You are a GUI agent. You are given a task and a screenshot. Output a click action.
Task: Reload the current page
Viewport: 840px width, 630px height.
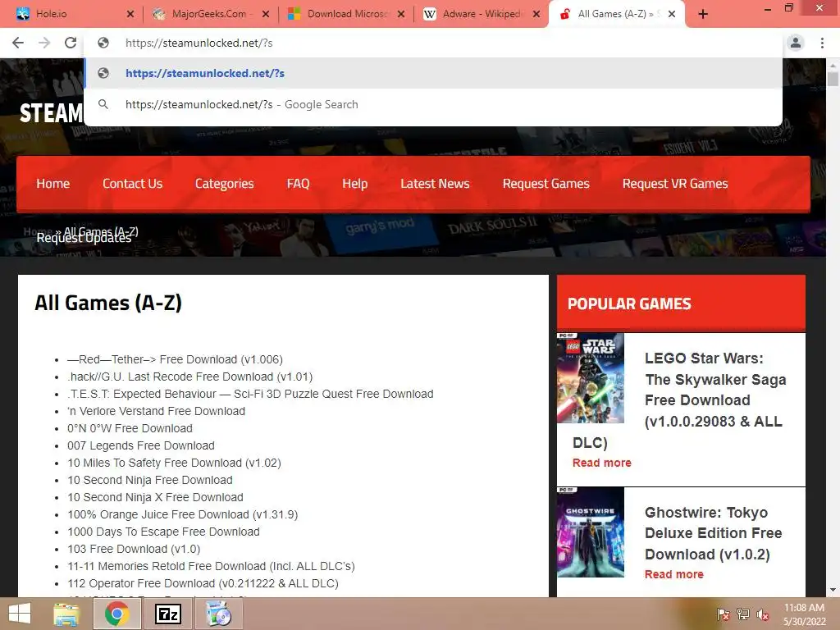(71, 43)
